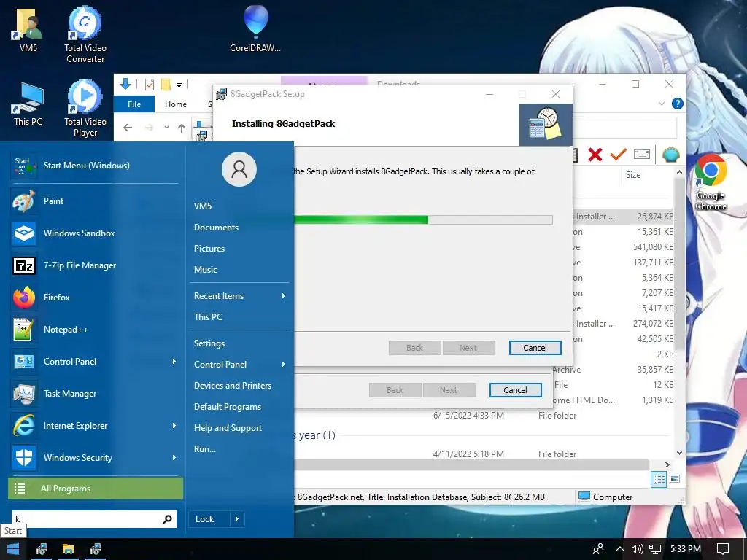The height and width of the screenshot is (560, 747).
Task: Click the Explorer help question mark icon
Action: pyautogui.click(x=677, y=104)
